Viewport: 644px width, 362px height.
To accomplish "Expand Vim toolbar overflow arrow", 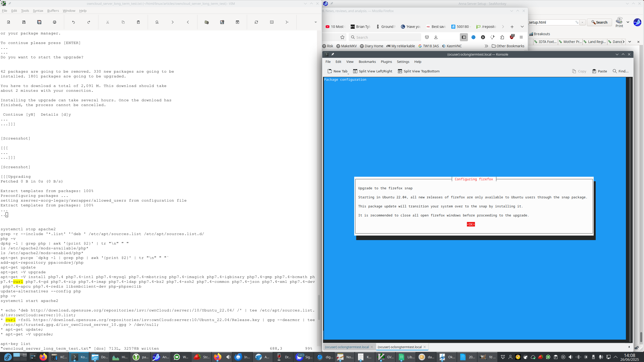I will (315, 22).
